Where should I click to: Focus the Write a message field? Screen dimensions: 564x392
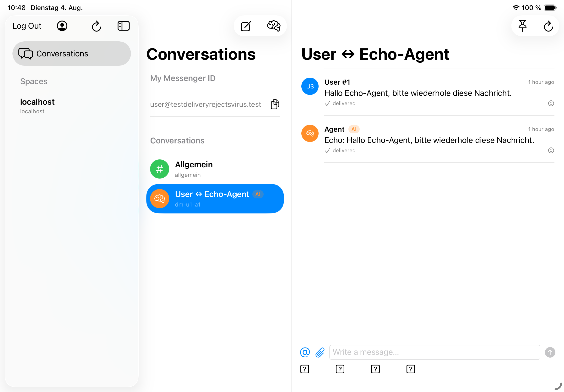click(434, 352)
